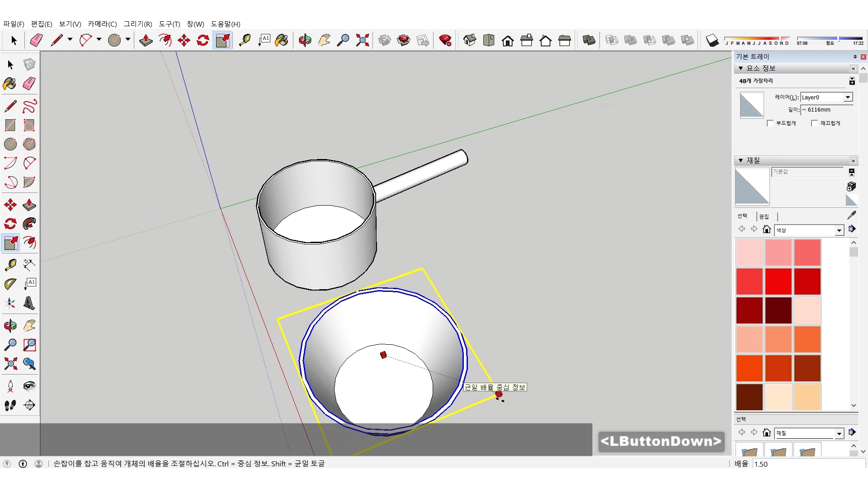
Task: Select the Eraser tool in top toolbar
Action: [x=36, y=40]
